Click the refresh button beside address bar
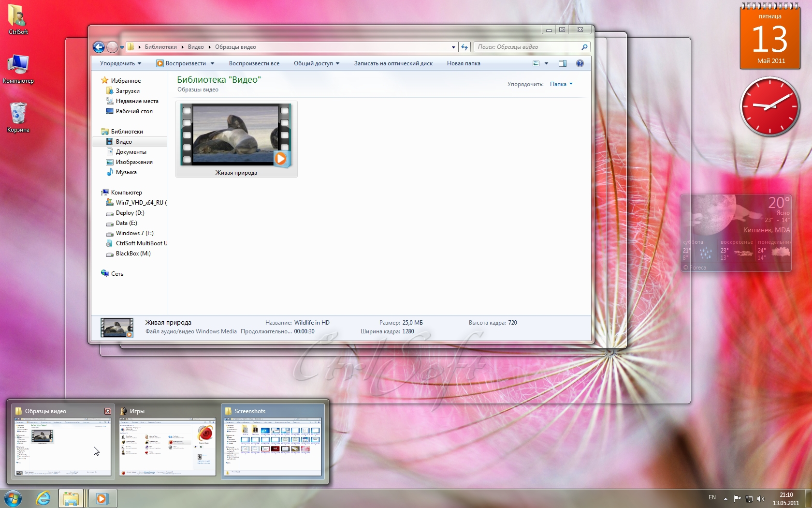This screenshot has width=812, height=508. (x=464, y=47)
